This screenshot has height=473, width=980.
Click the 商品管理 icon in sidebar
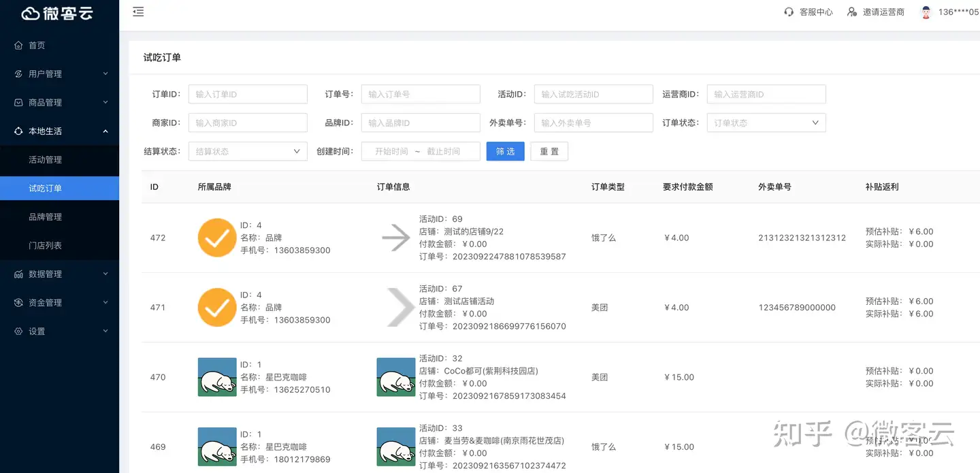click(18, 103)
